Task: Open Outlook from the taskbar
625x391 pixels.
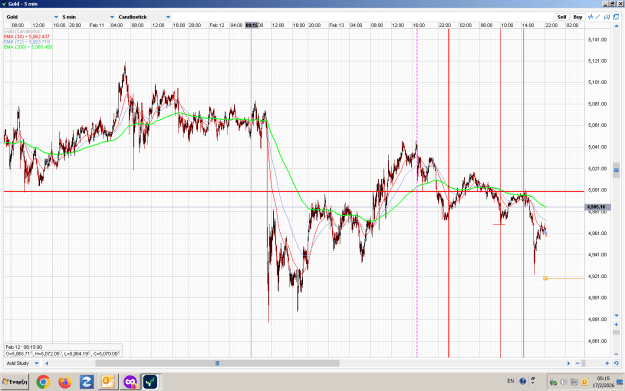Action: click(108, 382)
